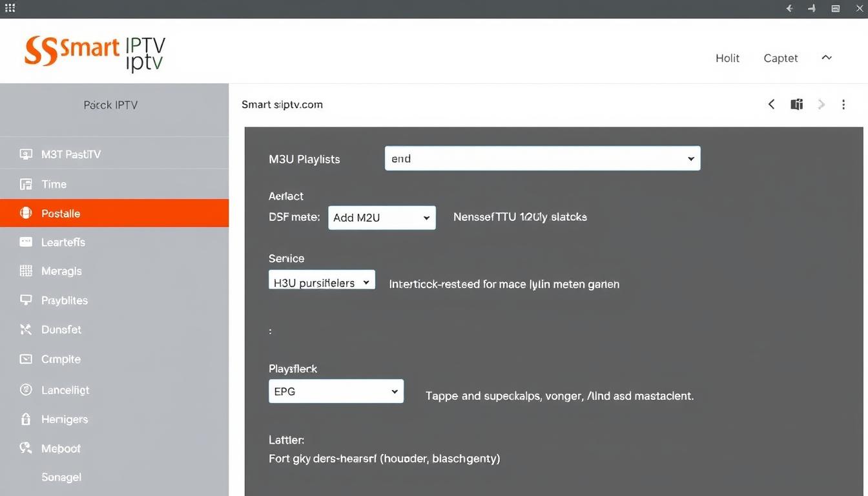Open the EPG dropdown
The width and height of the screenshot is (868, 496).
[x=336, y=391]
